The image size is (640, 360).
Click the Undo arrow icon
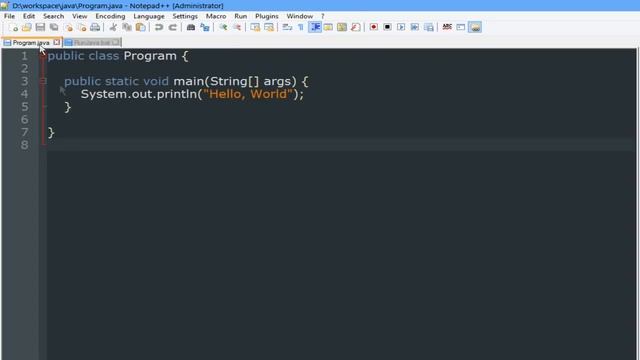(x=159, y=27)
